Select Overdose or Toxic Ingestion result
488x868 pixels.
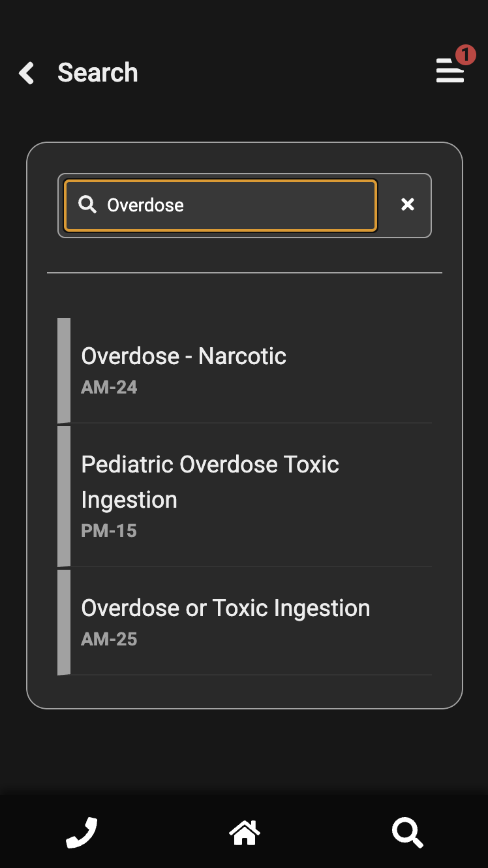(x=226, y=608)
